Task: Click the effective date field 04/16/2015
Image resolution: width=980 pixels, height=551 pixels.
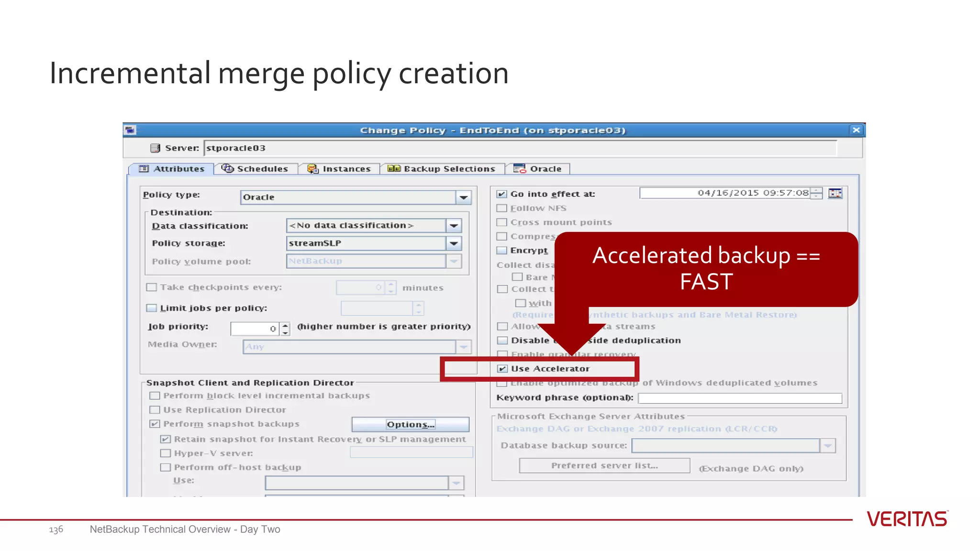Action: pyautogui.click(x=725, y=193)
